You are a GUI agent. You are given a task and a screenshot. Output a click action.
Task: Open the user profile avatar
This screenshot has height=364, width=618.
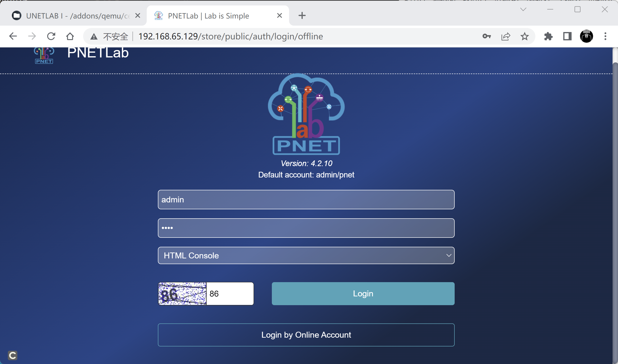tap(586, 36)
